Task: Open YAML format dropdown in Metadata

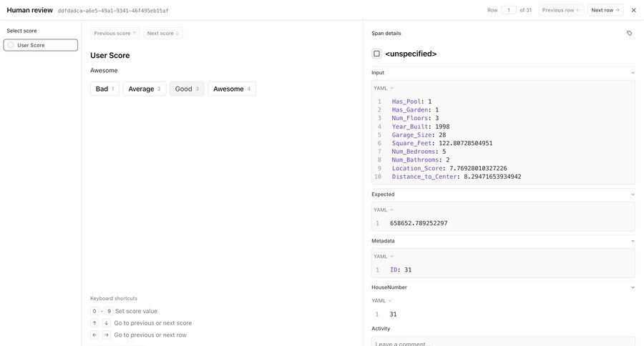Action: click(x=384, y=257)
